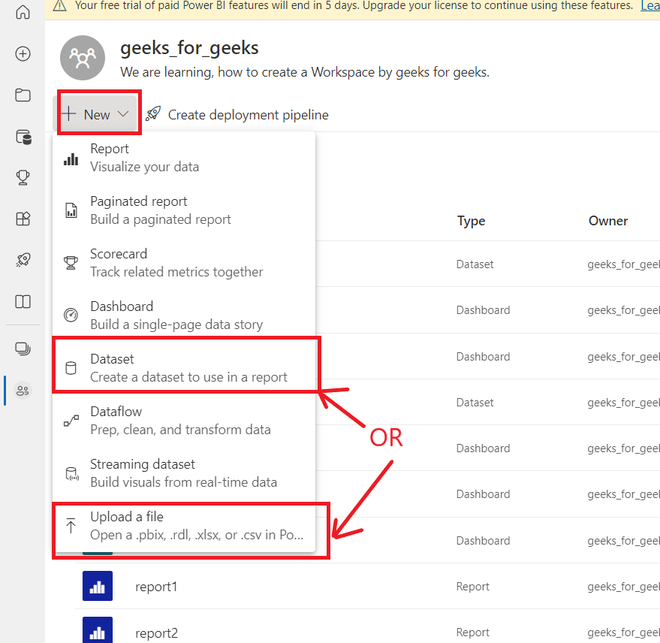Follow the Learn more link in trial banner
This screenshot has height=643, width=660.
click(650, 5)
